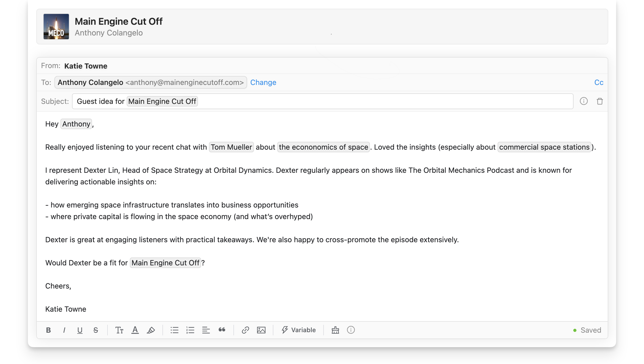Screen dimensions: 644x364
Task: Apply strikethrough formatting
Action: [96, 330]
